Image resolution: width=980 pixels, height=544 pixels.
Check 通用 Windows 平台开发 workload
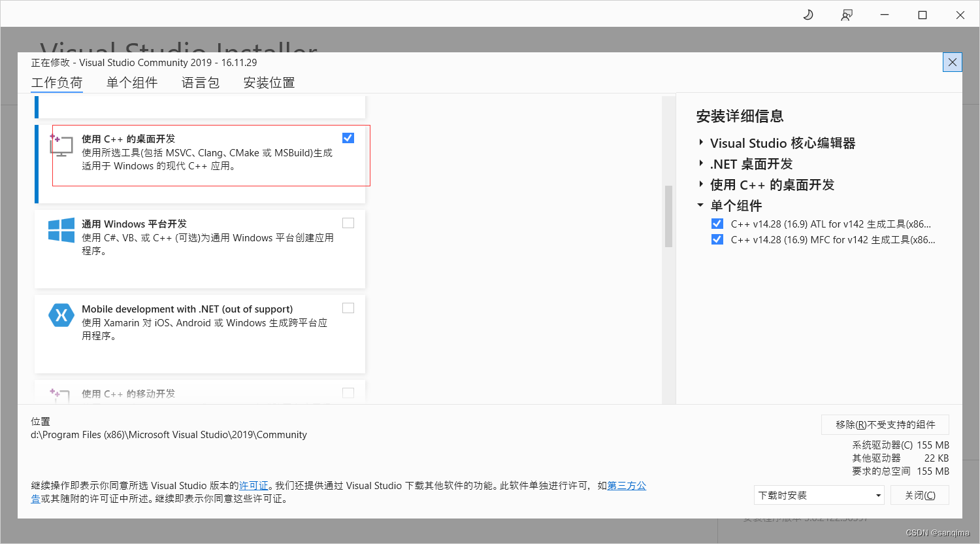tap(348, 223)
